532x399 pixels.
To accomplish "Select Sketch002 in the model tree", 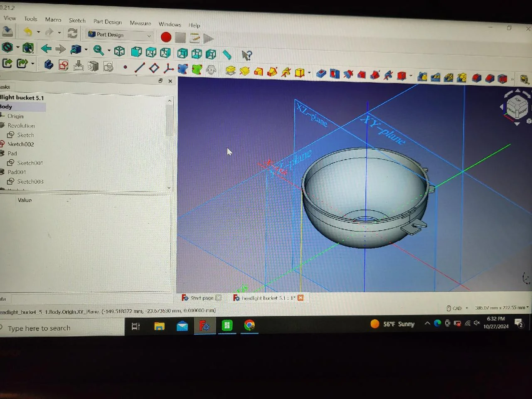I will 20,144.
